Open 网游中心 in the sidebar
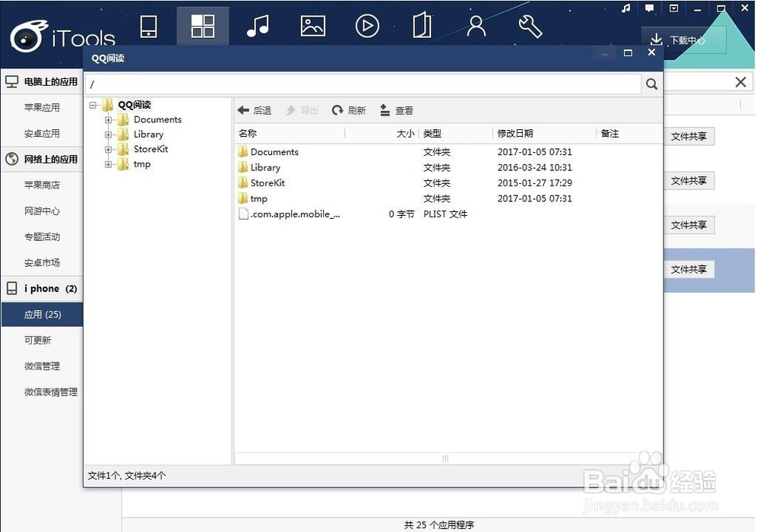The height and width of the screenshot is (532, 760). point(42,211)
